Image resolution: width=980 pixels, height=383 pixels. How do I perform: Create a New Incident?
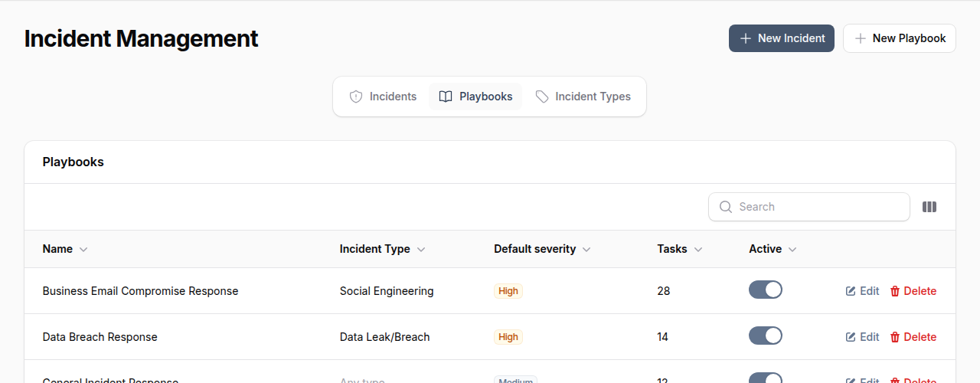tap(781, 38)
